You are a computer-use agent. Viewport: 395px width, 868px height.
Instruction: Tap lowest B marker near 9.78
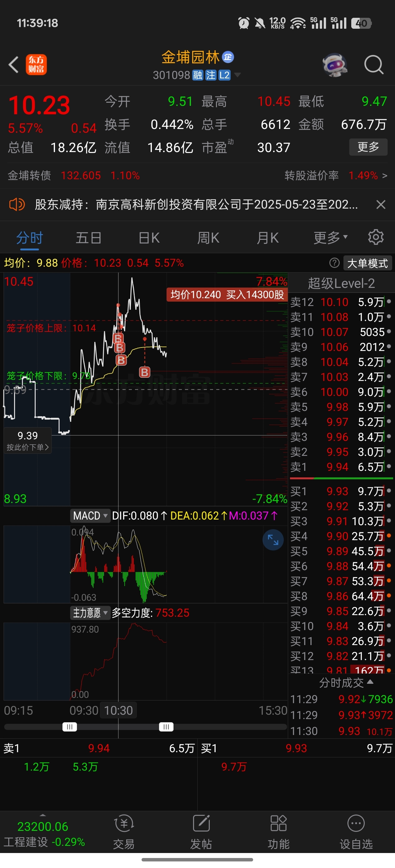pyautogui.click(x=145, y=372)
